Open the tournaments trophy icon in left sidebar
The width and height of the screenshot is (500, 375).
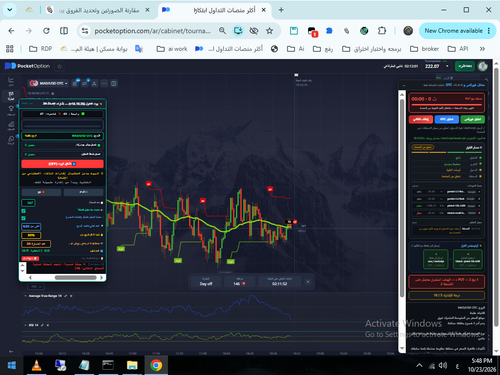tap(11, 109)
